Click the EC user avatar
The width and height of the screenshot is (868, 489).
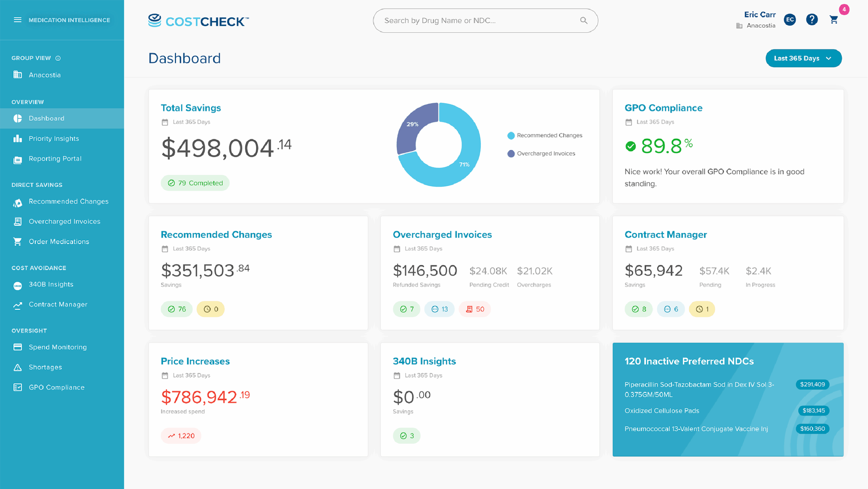[x=790, y=20]
